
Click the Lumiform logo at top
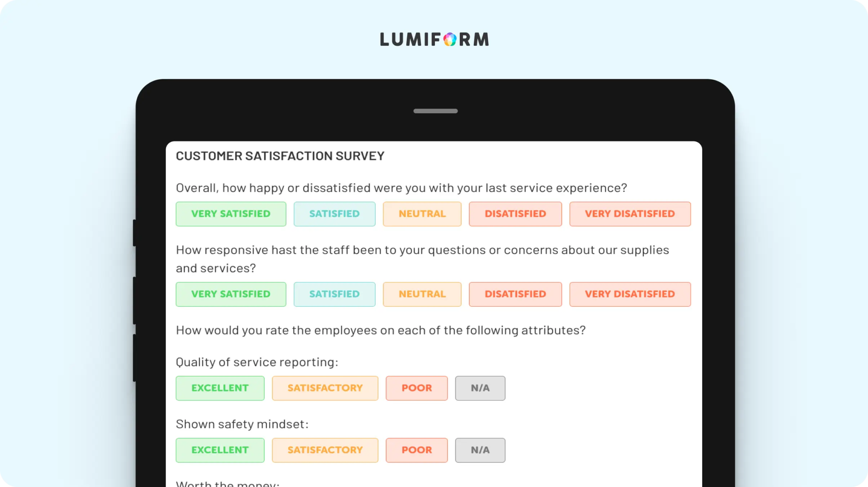pyautogui.click(x=434, y=39)
